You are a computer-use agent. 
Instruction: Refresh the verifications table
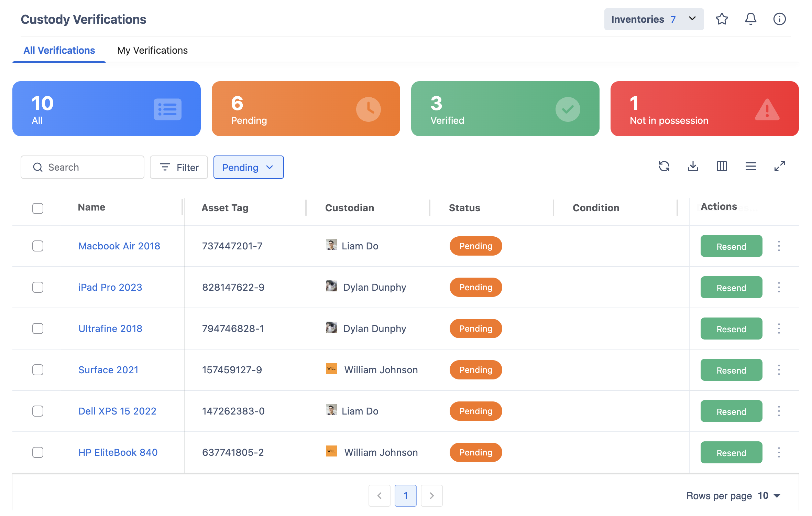664,166
